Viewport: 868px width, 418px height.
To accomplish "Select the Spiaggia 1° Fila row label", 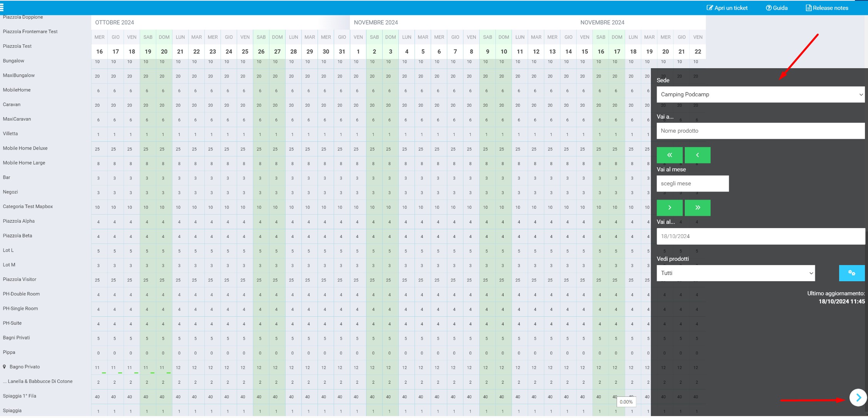I will click(19, 396).
